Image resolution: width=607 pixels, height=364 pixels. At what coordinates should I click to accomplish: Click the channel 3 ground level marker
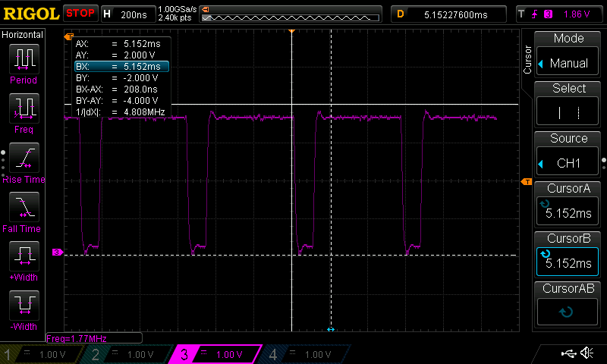pyautogui.click(x=58, y=253)
